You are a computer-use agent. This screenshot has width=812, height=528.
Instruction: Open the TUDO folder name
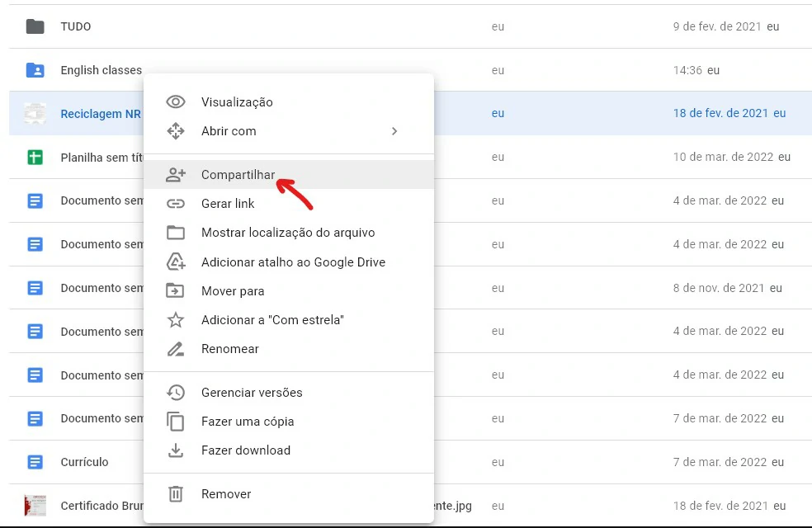(76, 26)
